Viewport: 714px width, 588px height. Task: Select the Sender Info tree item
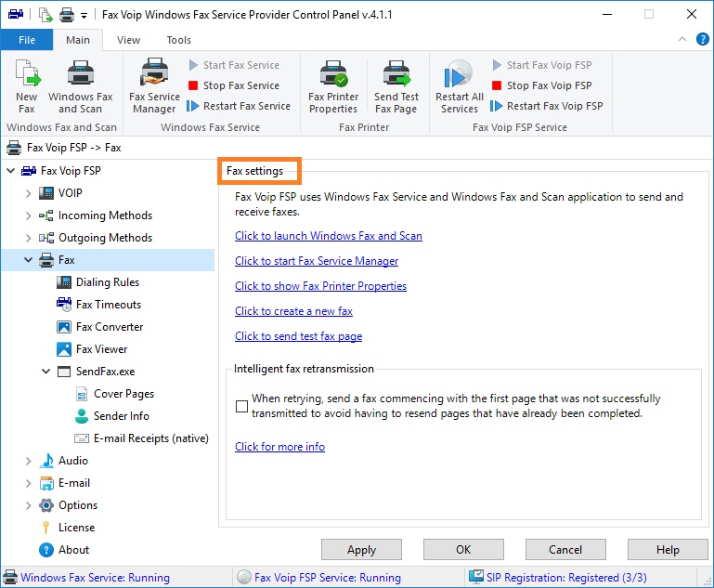pyautogui.click(x=121, y=416)
